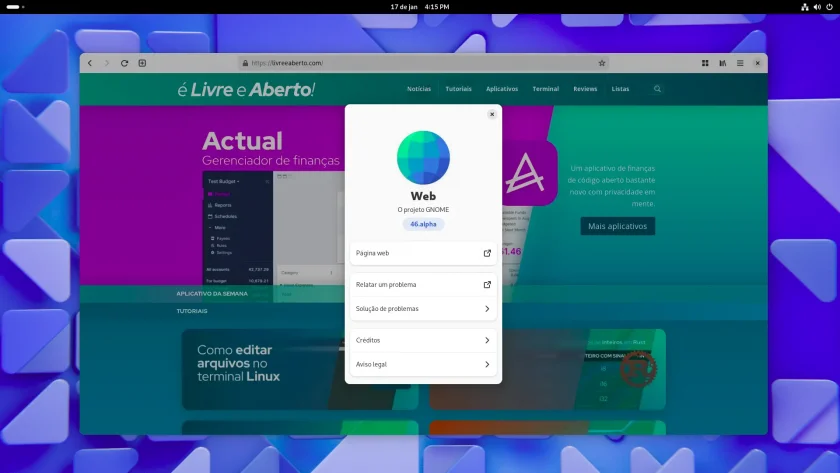Open the Aviso legal section
Screen dimensions: 840x473
click(423, 364)
